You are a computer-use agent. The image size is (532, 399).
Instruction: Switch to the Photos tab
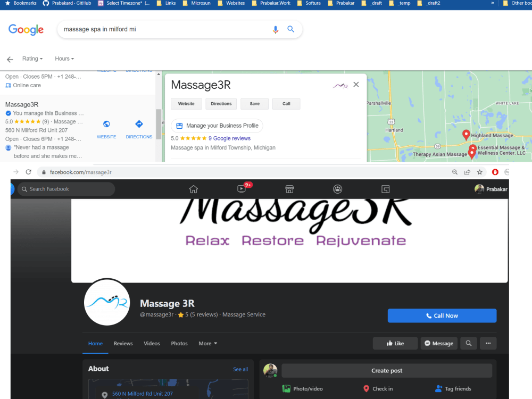click(179, 343)
